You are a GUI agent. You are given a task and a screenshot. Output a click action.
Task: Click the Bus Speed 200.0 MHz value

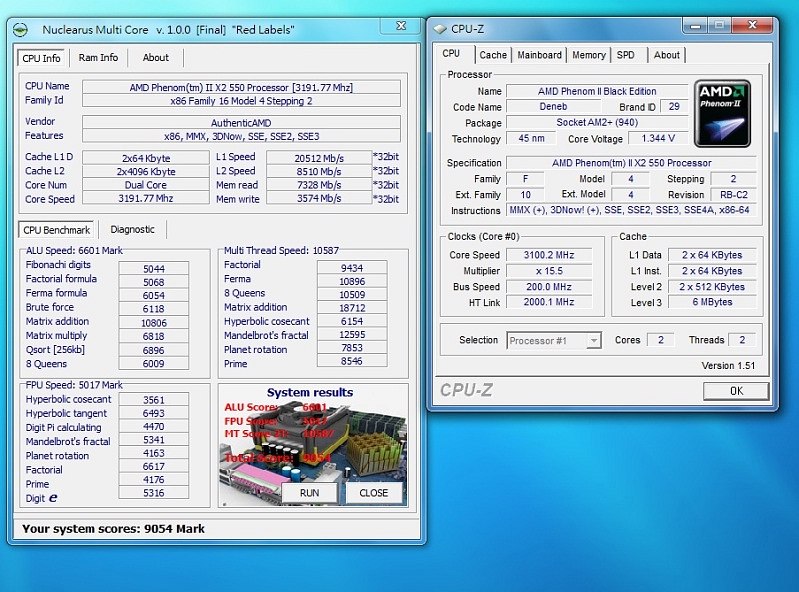(x=549, y=286)
